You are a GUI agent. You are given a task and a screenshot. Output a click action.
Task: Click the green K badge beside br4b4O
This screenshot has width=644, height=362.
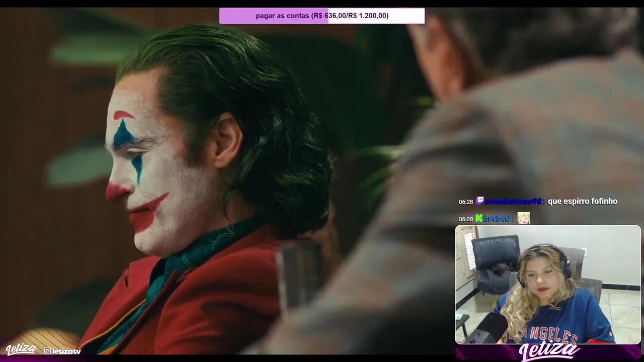click(x=479, y=218)
